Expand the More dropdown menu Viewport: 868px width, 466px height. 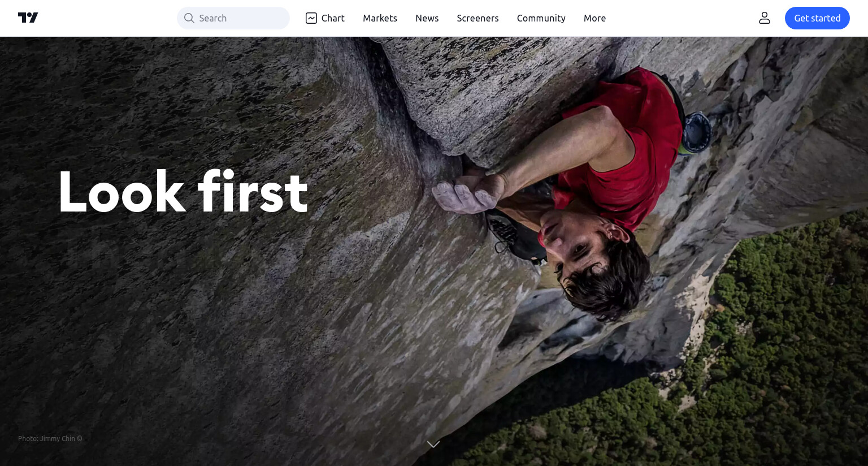click(594, 18)
